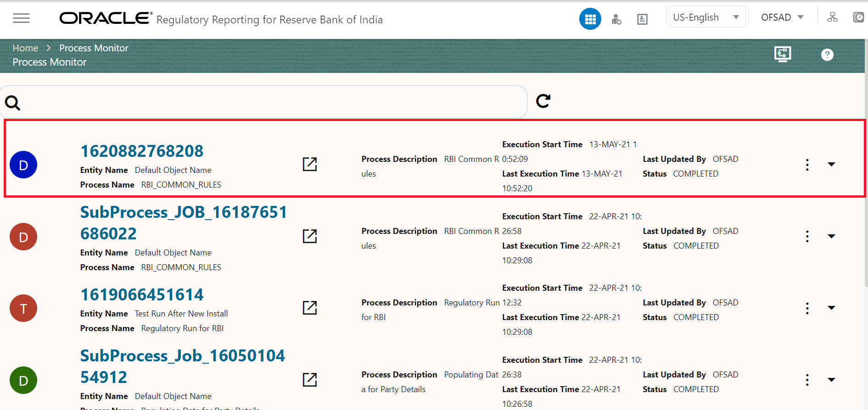Open SubProcess_JOB_16187651686022 link
The width and height of the screenshot is (868, 410).
pos(184,223)
